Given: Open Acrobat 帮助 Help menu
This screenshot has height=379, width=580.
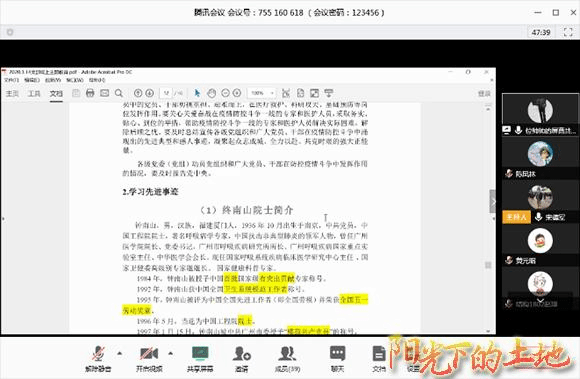Looking at the screenshot, I should click(97, 80).
